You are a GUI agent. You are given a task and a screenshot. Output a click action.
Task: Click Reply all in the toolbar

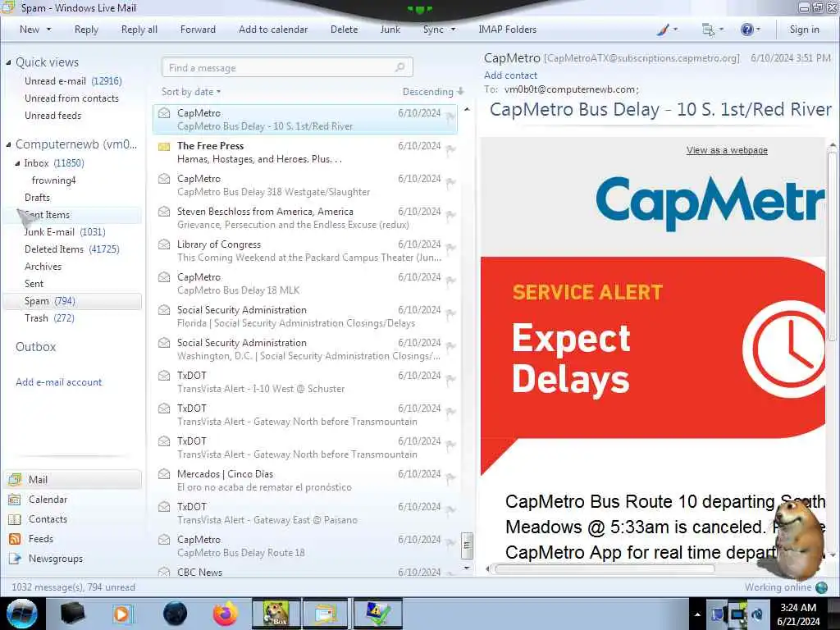coord(139,30)
